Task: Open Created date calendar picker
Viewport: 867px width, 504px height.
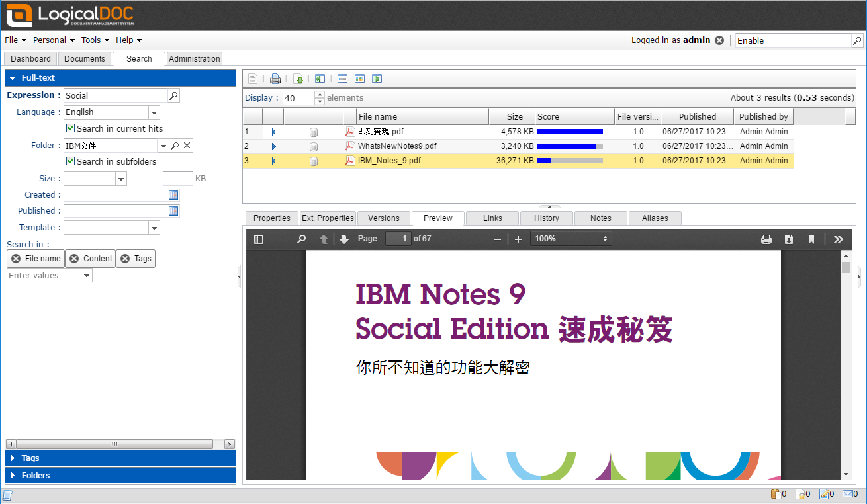Action: click(x=173, y=195)
